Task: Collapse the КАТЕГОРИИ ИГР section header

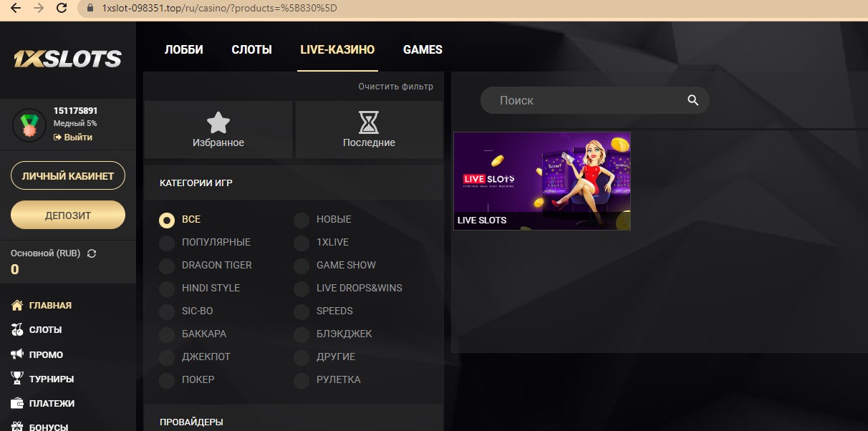Action: [294, 183]
